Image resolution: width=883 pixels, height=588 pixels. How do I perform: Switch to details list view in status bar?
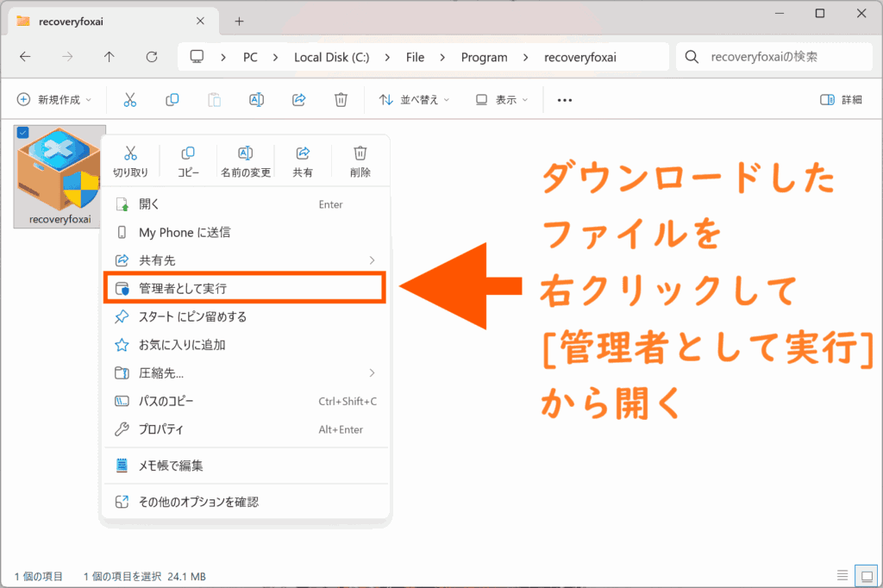click(x=842, y=575)
